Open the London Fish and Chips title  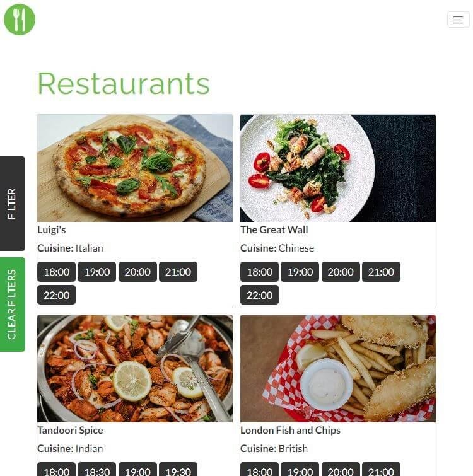pos(290,430)
